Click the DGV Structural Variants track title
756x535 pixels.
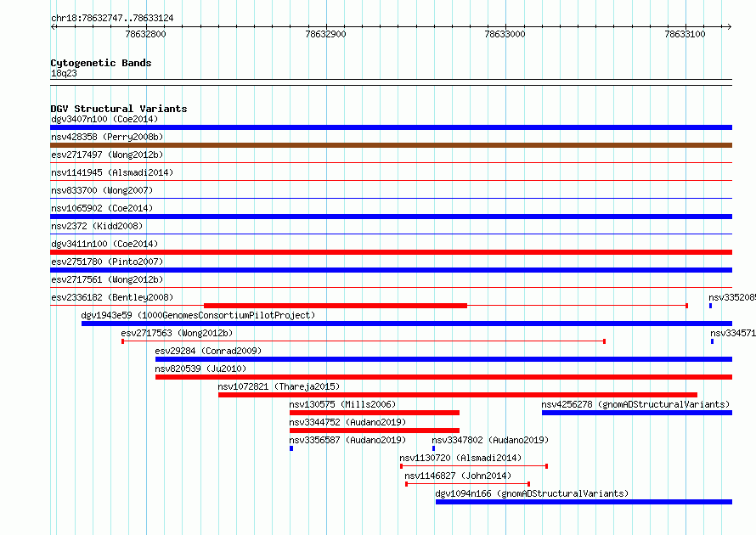click(x=119, y=109)
